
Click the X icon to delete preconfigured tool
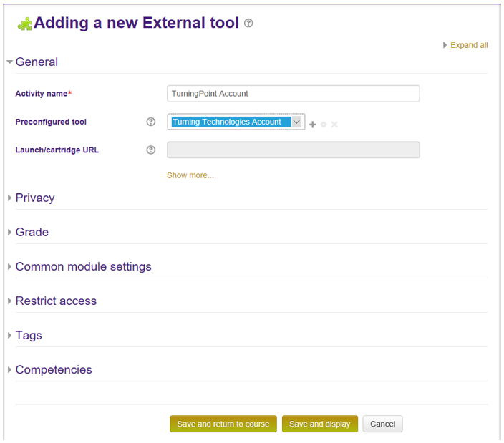(x=334, y=125)
